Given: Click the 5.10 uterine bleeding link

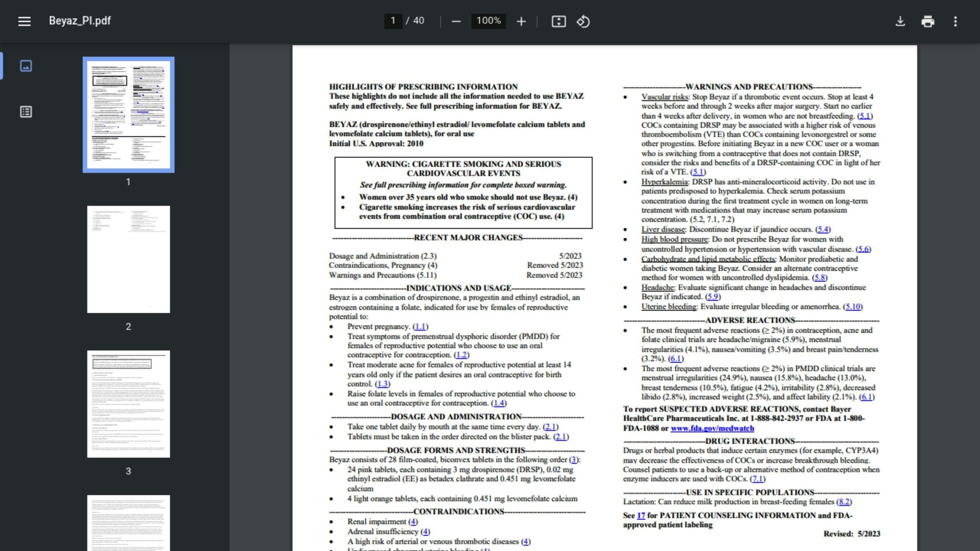Looking at the screenshot, I should pyautogui.click(x=853, y=307).
